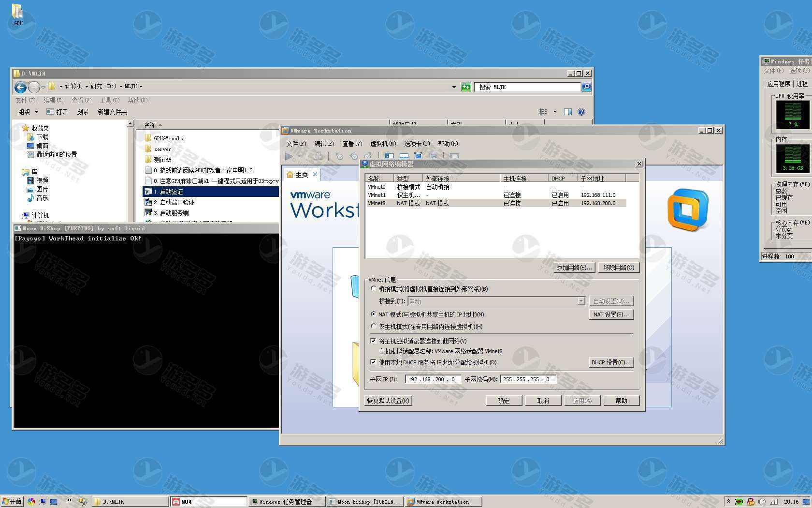Click the VMware take snapshot icon
This screenshot has height=508, width=812.
tap(339, 156)
